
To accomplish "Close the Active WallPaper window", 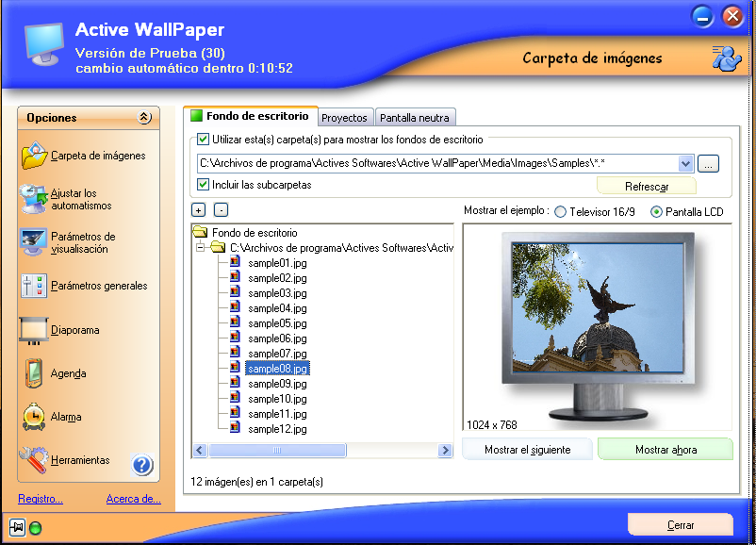I will (732, 16).
